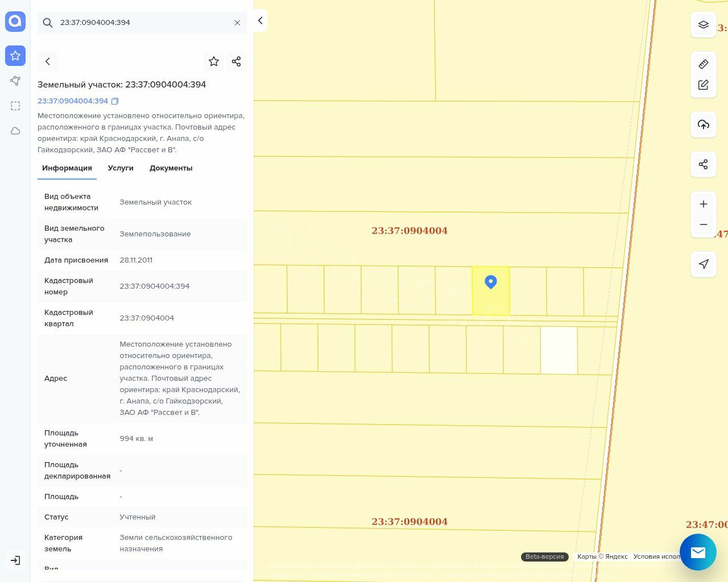
Task: Go back from parcel details
Action: click(48, 61)
